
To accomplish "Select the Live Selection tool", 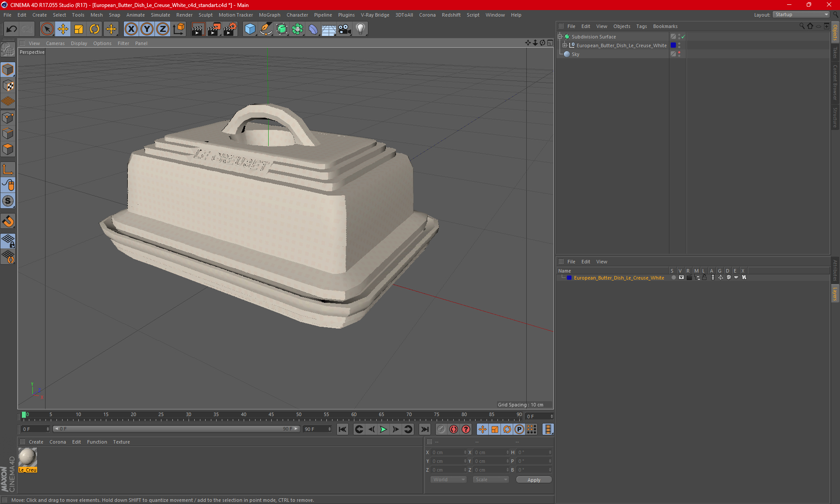I will (x=47, y=29).
